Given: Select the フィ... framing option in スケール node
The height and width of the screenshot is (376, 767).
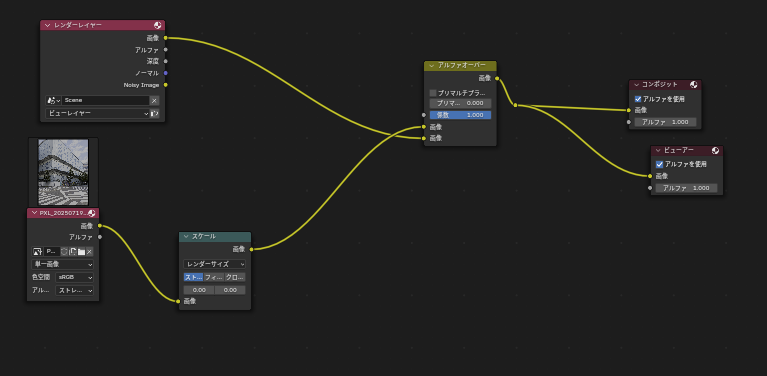Looking at the screenshot, I should [x=214, y=277].
